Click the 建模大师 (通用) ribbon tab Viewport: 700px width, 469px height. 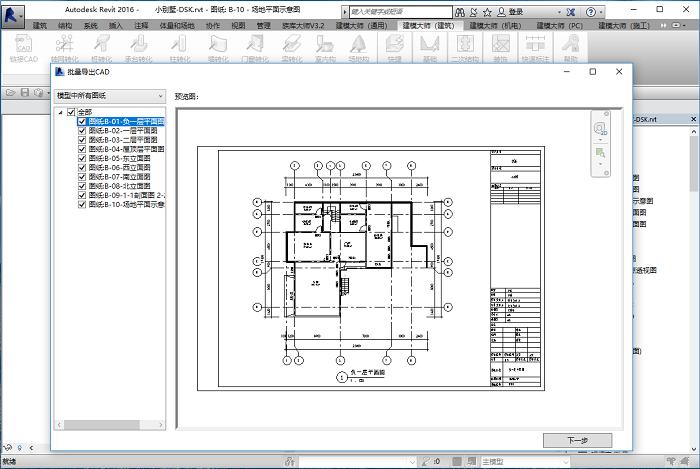[x=362, y=26]
